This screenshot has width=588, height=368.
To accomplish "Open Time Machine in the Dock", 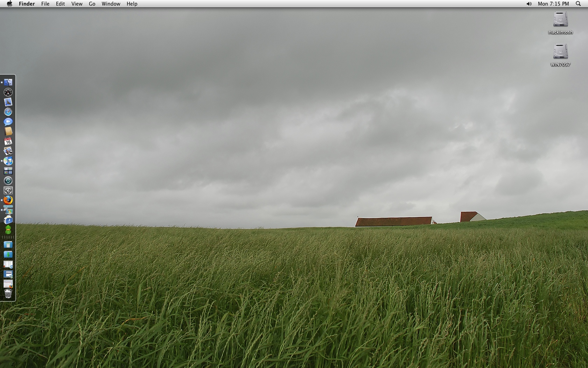I will [x=8, y=180].
